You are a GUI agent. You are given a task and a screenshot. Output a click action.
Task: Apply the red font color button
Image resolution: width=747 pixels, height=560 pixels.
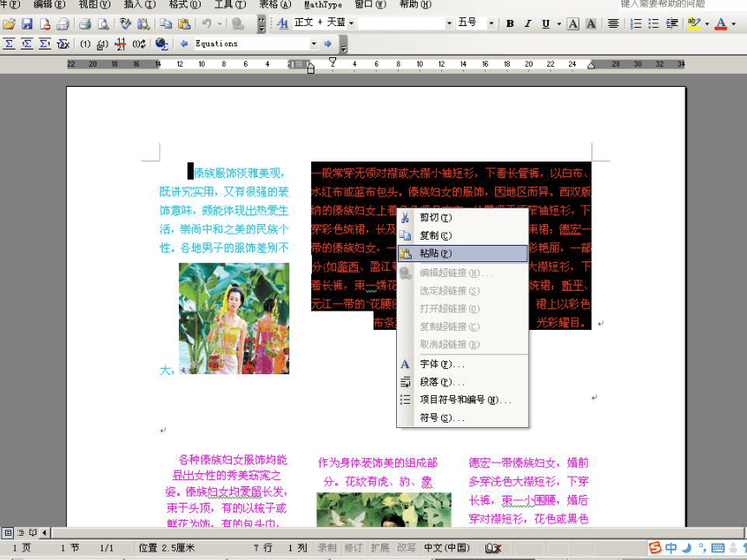click(x=721, y=23)
